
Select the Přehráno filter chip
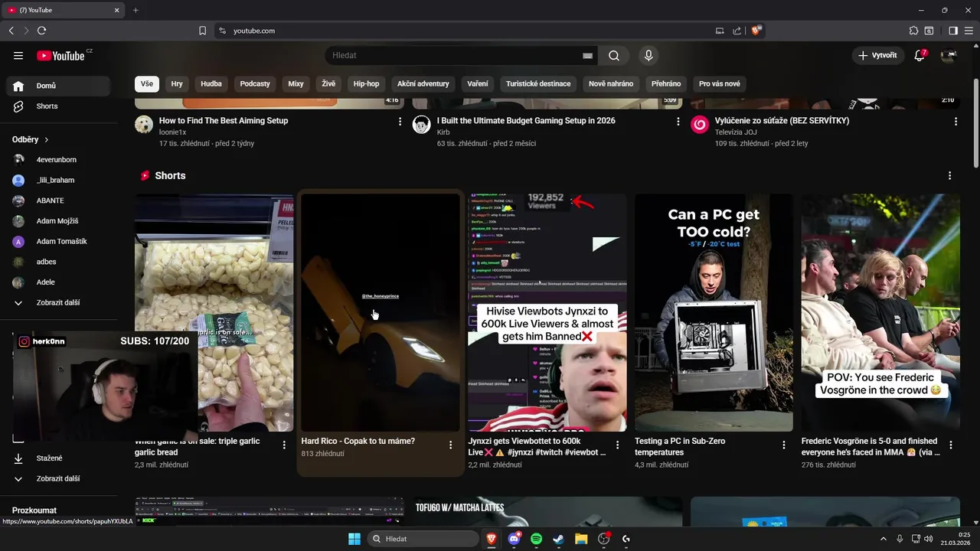pos(666,83)
